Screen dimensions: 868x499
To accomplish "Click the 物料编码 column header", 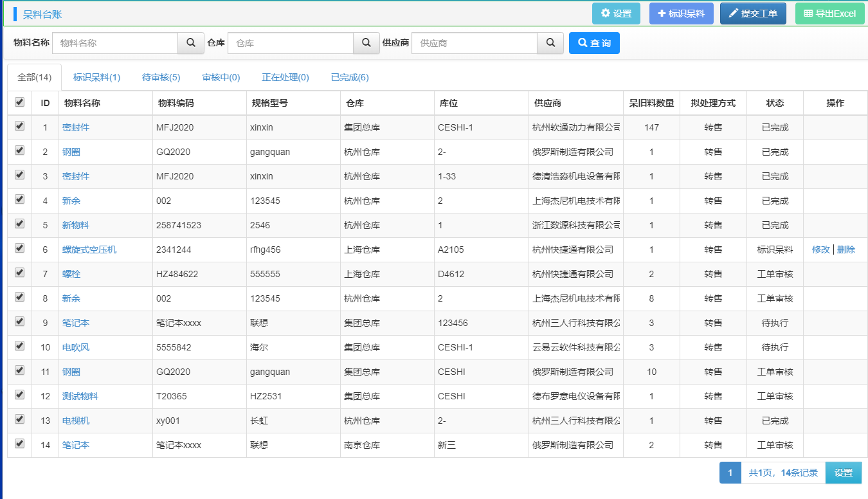I will pos(199,103).
